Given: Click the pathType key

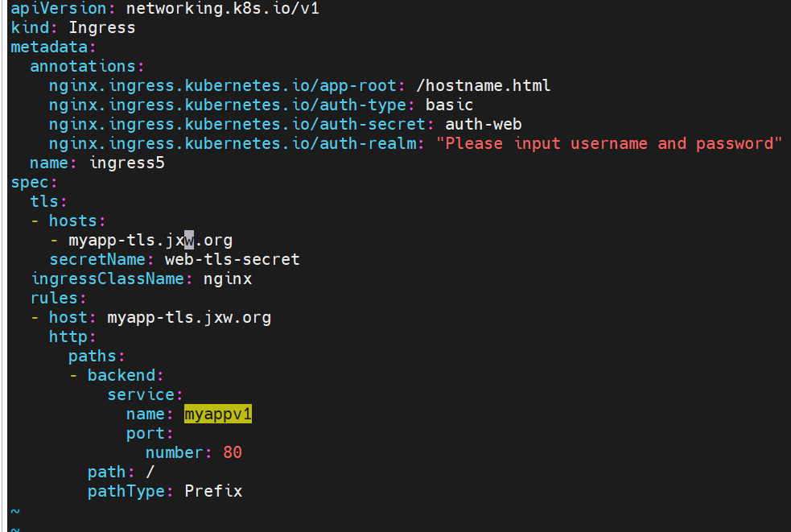Looking at the screenshot, I should tap(126, 491).
